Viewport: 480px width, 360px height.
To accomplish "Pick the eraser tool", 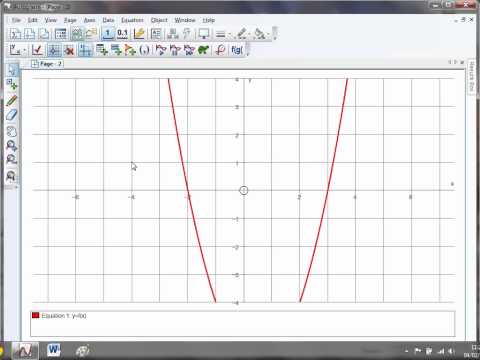I will 12,115.
